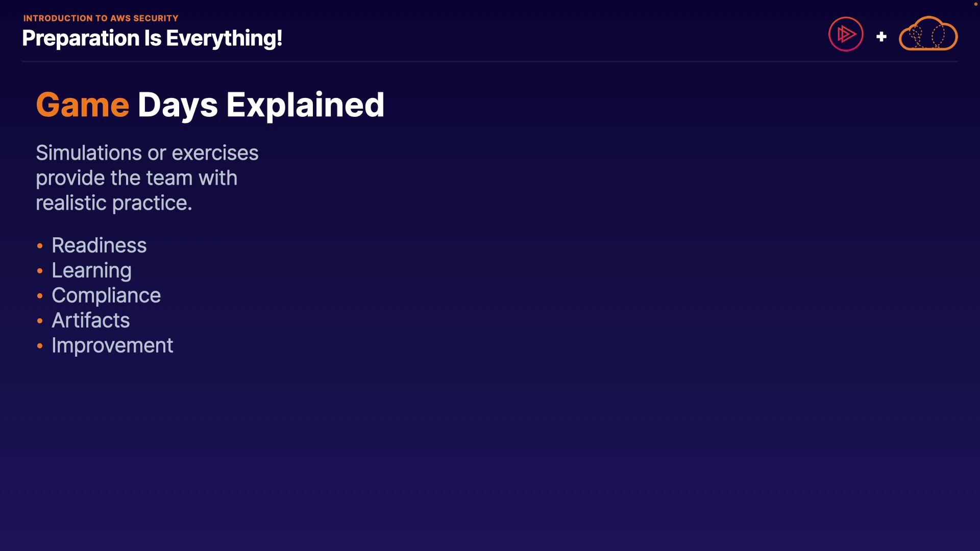Click the realistic practice text line

[x=114, y=203]
